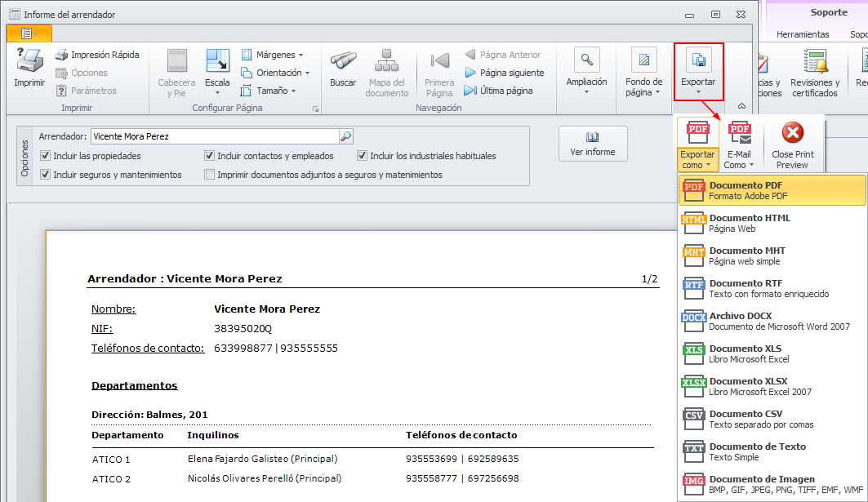Click the Ver informe button
868x502 pixels.
coord(593,144)
